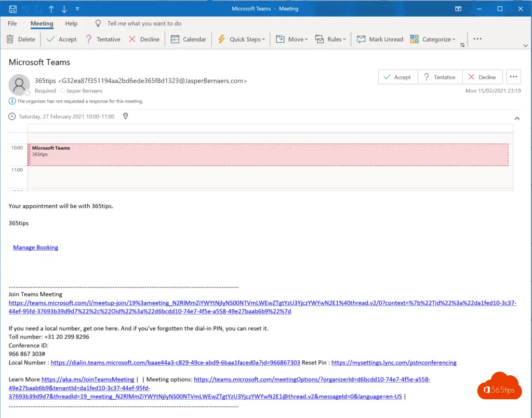
Task: Open the File menu
Action: pos(12,23)
